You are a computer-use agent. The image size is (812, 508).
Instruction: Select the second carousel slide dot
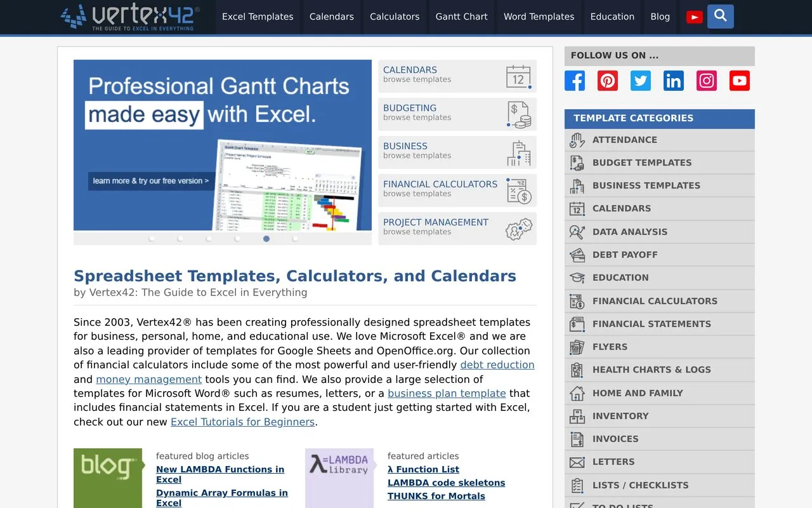tap(180, 239)
